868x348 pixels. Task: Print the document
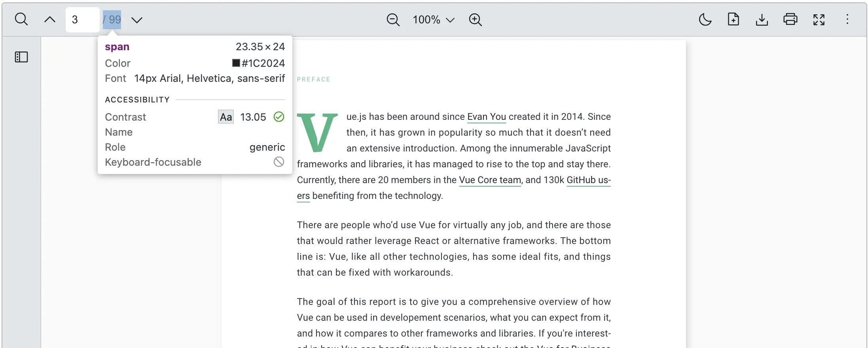pyautogui.click(x=790, y=19)
